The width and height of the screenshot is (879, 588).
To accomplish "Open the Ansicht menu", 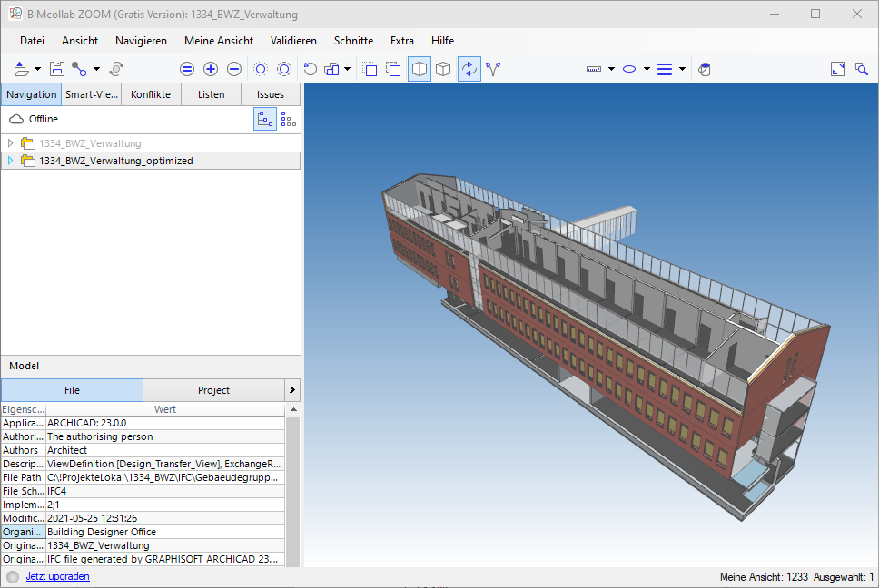I will point(80,41).
